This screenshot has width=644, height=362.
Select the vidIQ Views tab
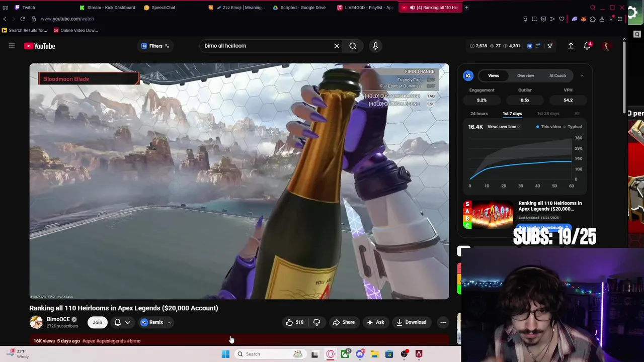(x=494, y=76)
